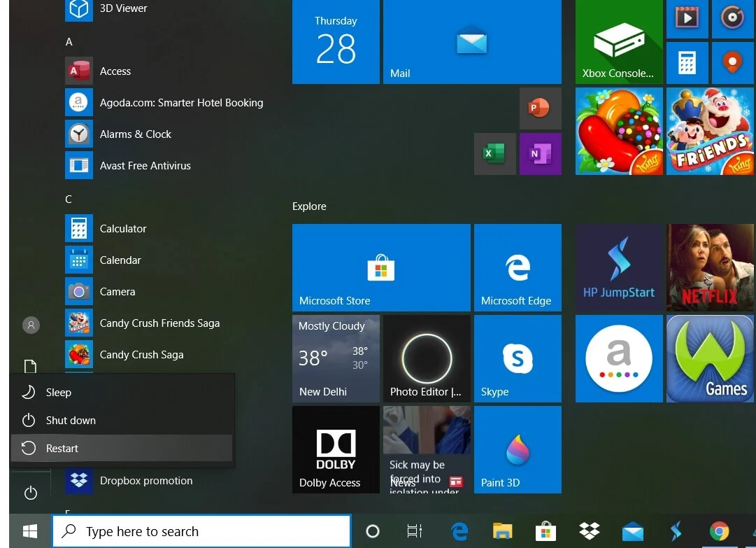Viewport: 756px width, 548px height.
Task: Select Sleep from the power menu
Action: tap(58, 393)
